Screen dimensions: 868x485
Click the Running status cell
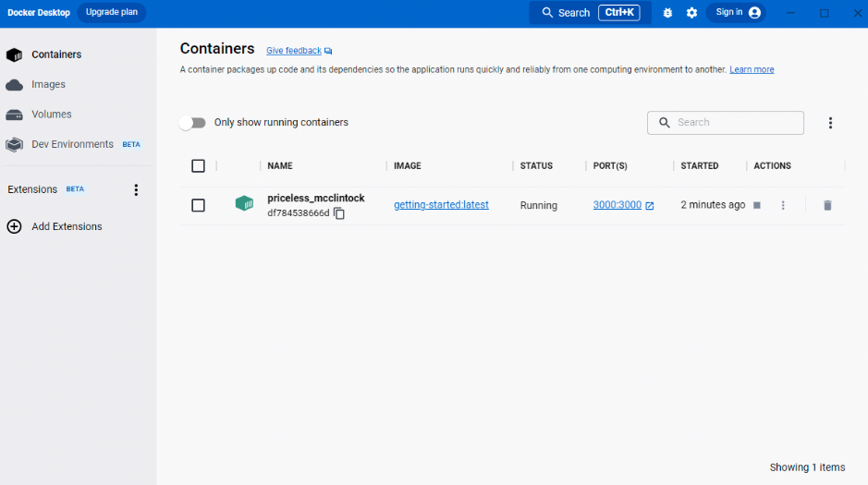tap(539, 205)
